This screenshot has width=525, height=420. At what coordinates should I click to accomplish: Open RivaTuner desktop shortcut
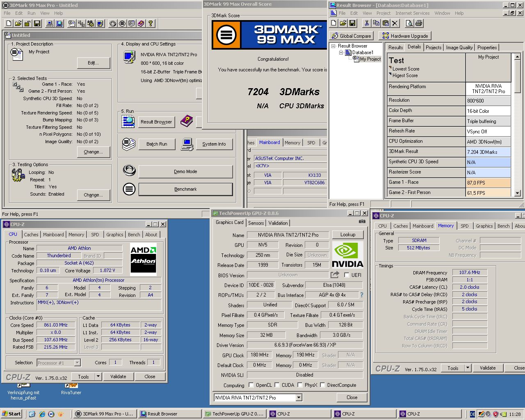(x=71, y=389)
